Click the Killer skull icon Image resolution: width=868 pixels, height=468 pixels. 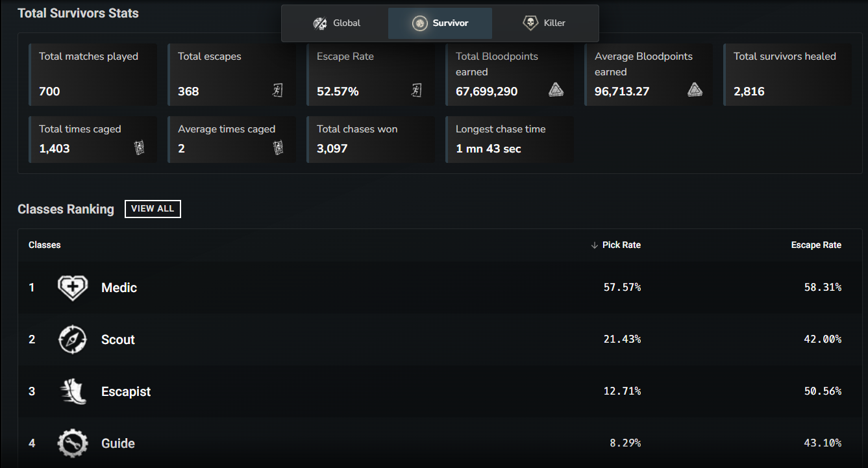click(530, 23)
